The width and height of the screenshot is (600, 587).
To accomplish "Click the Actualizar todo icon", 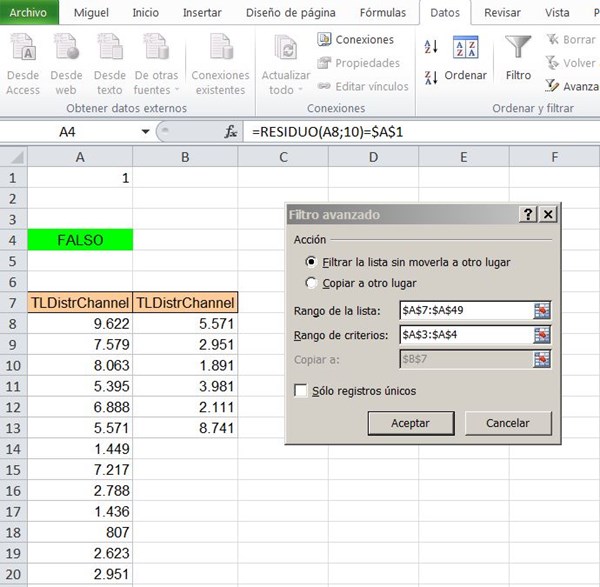I will [x=286, y=48].
